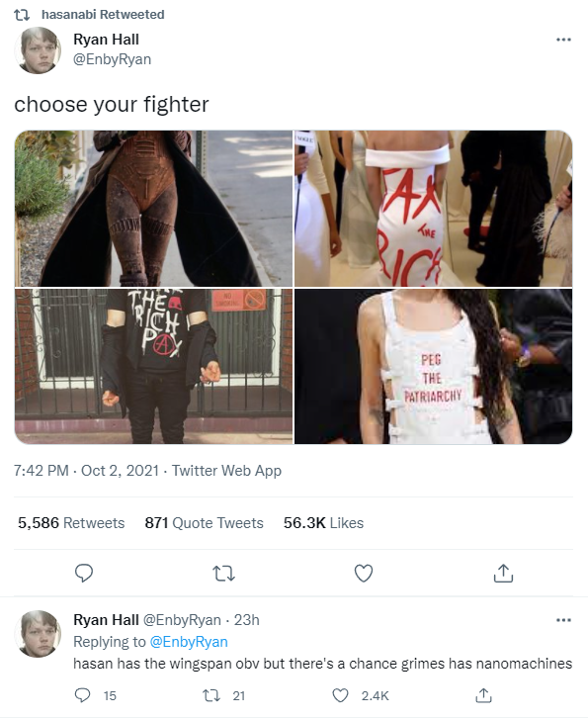Like the reply showing 2.4K likes
The height and width of the screenshot is (720, 588).
[340, 695]
